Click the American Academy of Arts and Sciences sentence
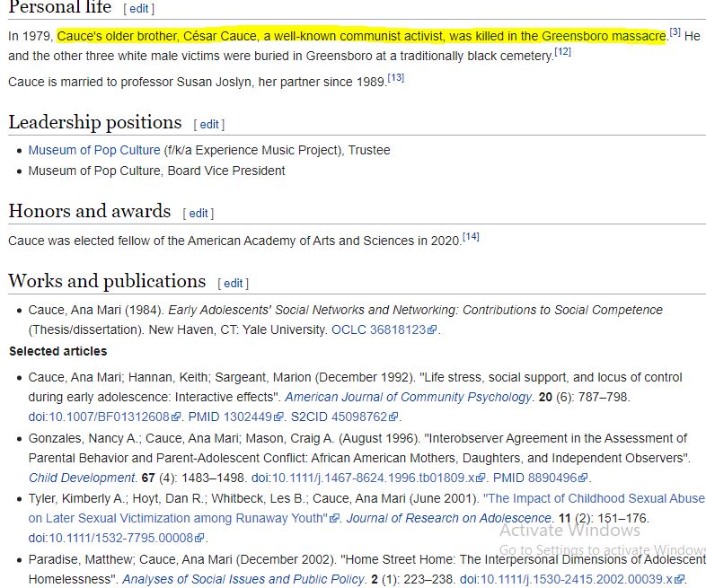Screen dimensions: 706x588 235,241
